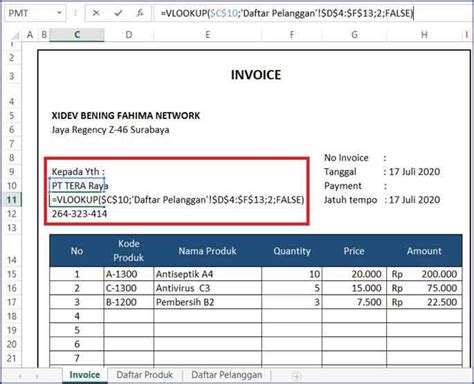Select column G header

tap(354, 35)
